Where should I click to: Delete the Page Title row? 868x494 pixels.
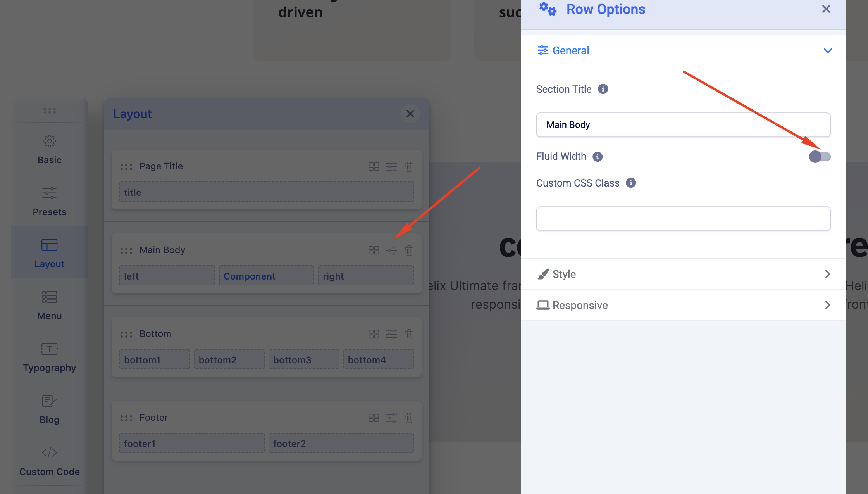[409, 167]
